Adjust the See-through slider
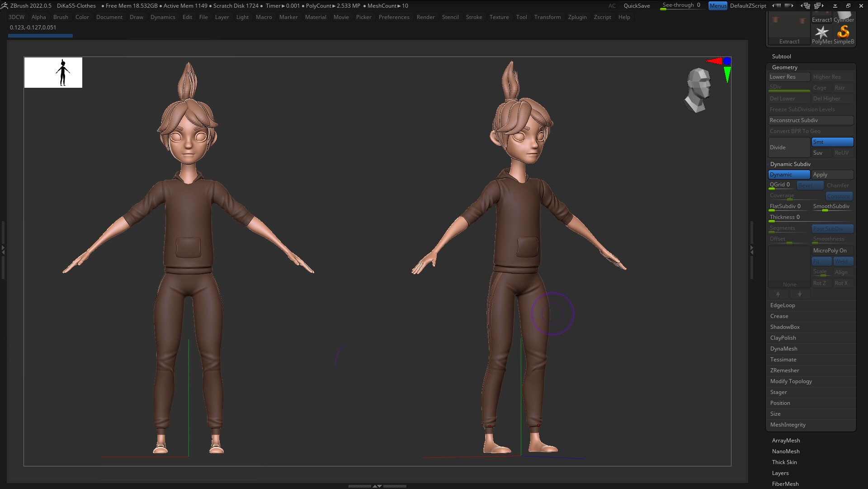This screenshot has height=489, width=868. coord(681,5)
